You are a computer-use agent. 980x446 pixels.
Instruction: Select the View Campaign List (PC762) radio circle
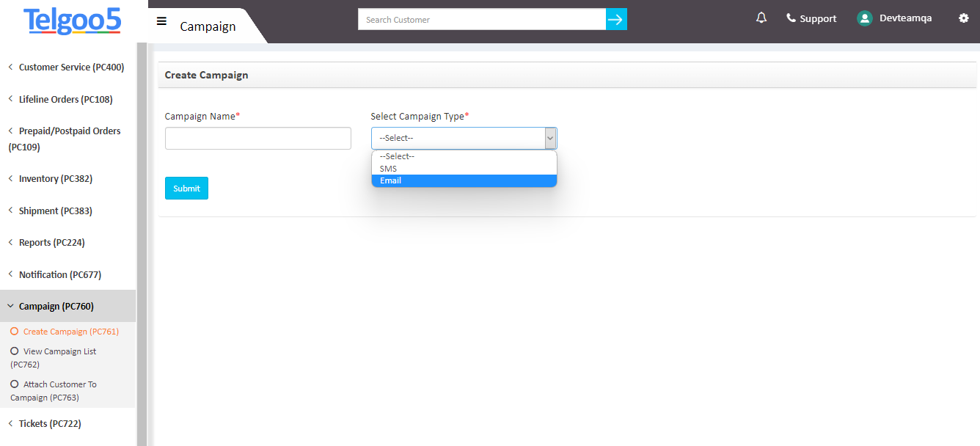(13, 351)
